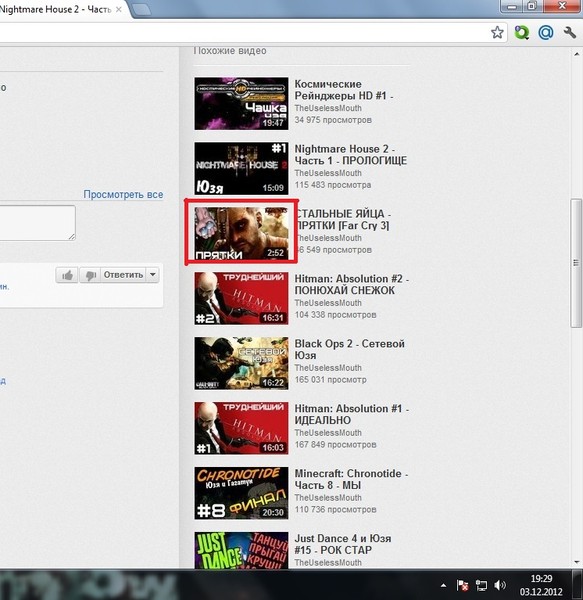Click the page vertical scrollbar thumb
This screenshot has width=583, height=600.
pos(576,262)
